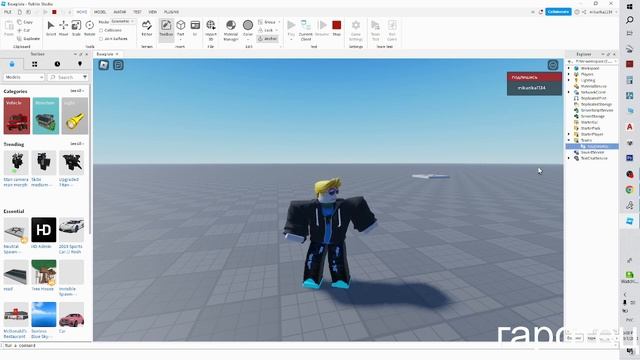Open the Mode Geometric dropdown

(123, 21)
